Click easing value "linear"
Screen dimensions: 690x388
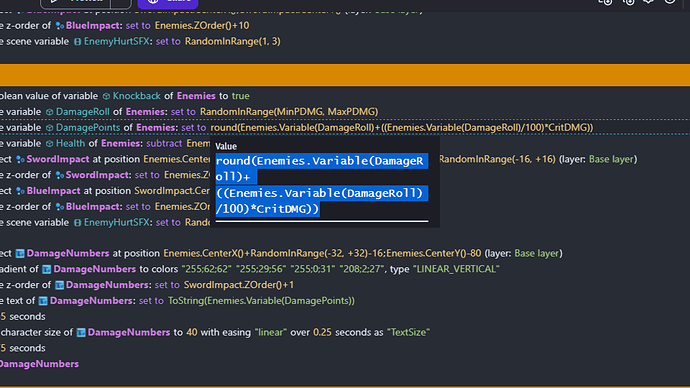pyautogui.click(x=271, y=333)
